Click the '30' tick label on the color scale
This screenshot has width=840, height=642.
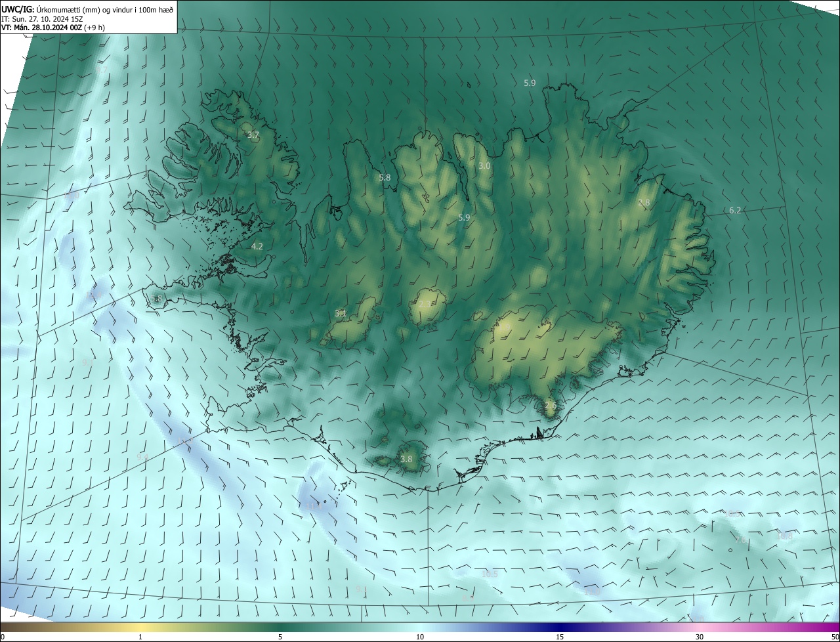pyautogui.click(x=700, y=637)
